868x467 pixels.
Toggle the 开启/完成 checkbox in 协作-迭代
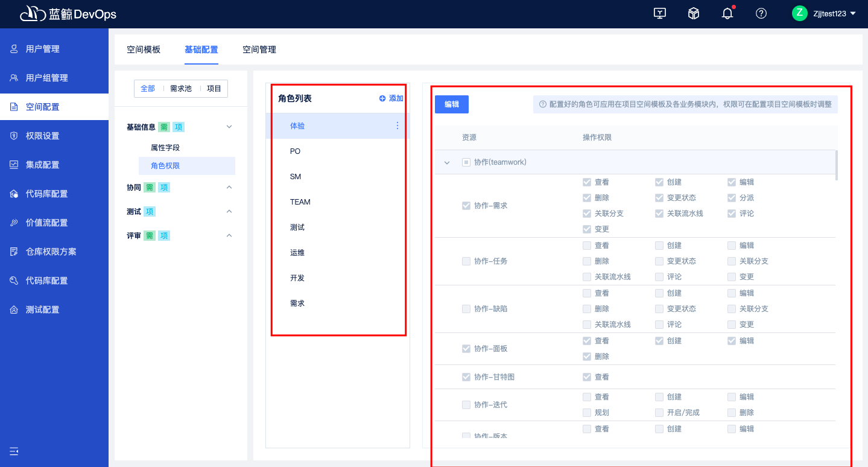[x=659, y=413]
